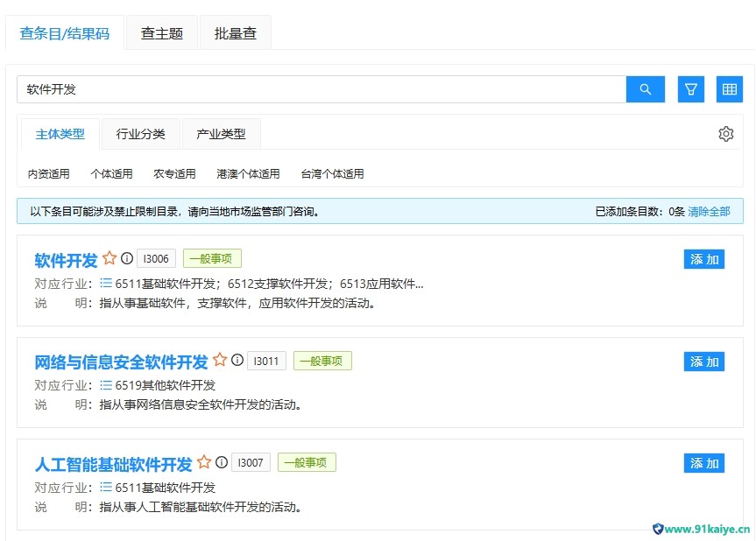Expand industry list for 人工智能基础软件开发
Viewport: 756px width, 541px height.
coord(106,487)
